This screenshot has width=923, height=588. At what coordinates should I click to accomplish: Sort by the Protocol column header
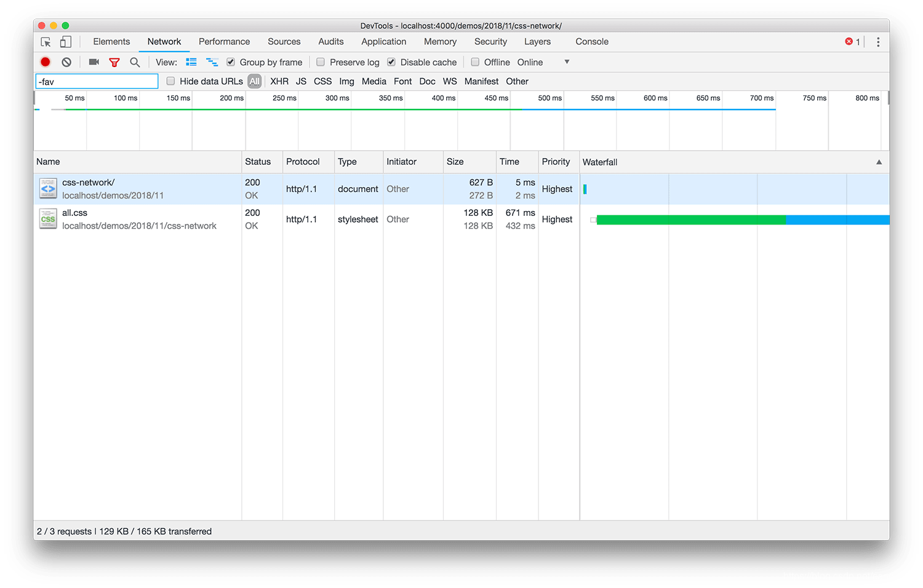coord(308,162)
